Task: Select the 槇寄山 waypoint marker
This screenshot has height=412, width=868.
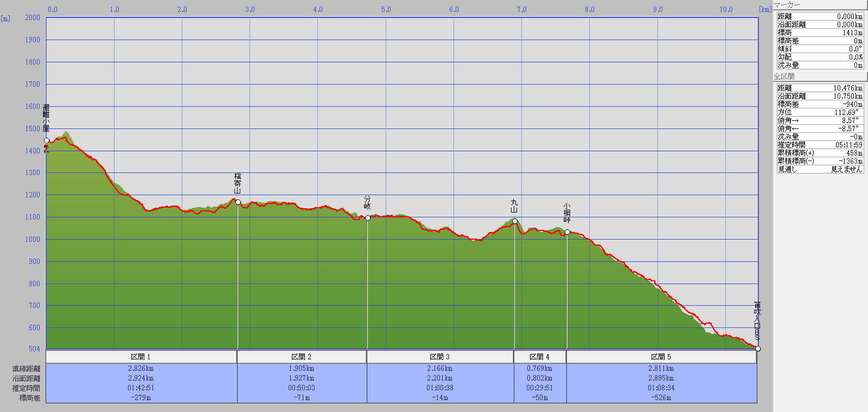Action: (238, 202)
